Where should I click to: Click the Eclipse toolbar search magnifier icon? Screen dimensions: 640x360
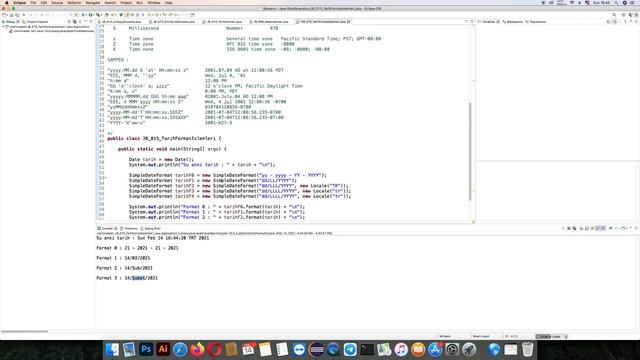614,15
